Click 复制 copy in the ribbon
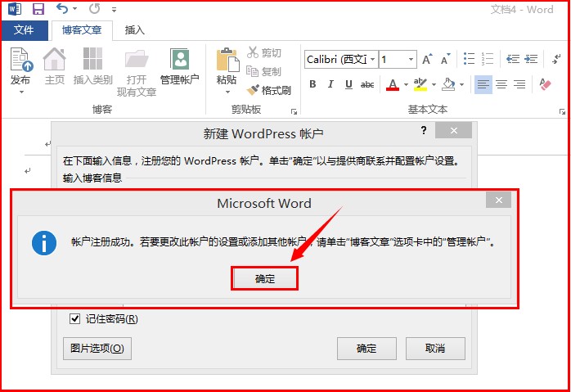This screenshot has height=392, width=571. click(264, 71)
